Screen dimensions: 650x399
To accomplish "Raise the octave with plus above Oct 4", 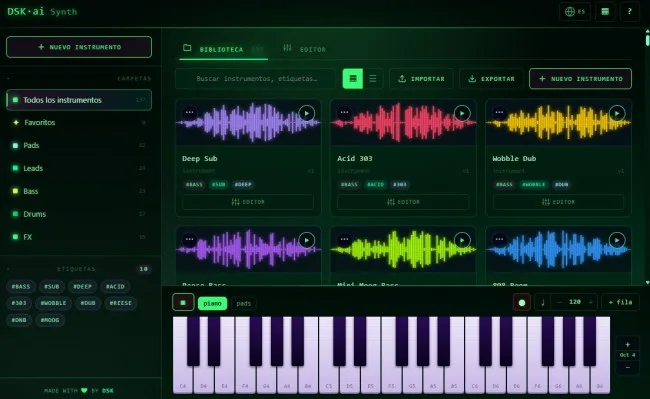I will click(628, 344).
